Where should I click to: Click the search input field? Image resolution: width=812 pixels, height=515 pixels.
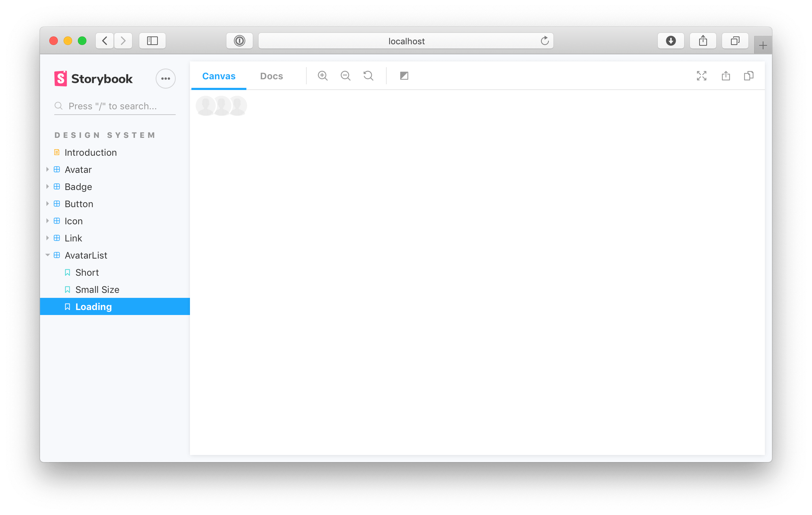[x=115, y=106]
